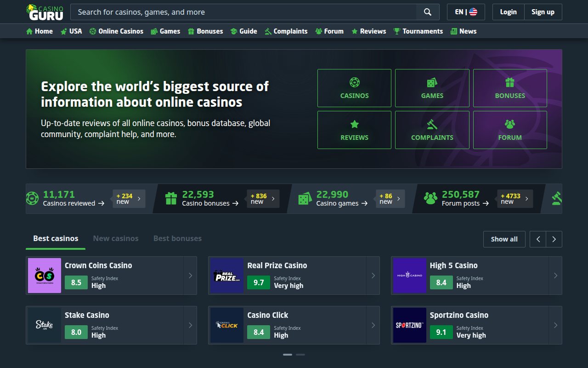Click the Casino Click logo
Image resolution: width=588 pixels, height=368 pixels.
click(227, 325)
